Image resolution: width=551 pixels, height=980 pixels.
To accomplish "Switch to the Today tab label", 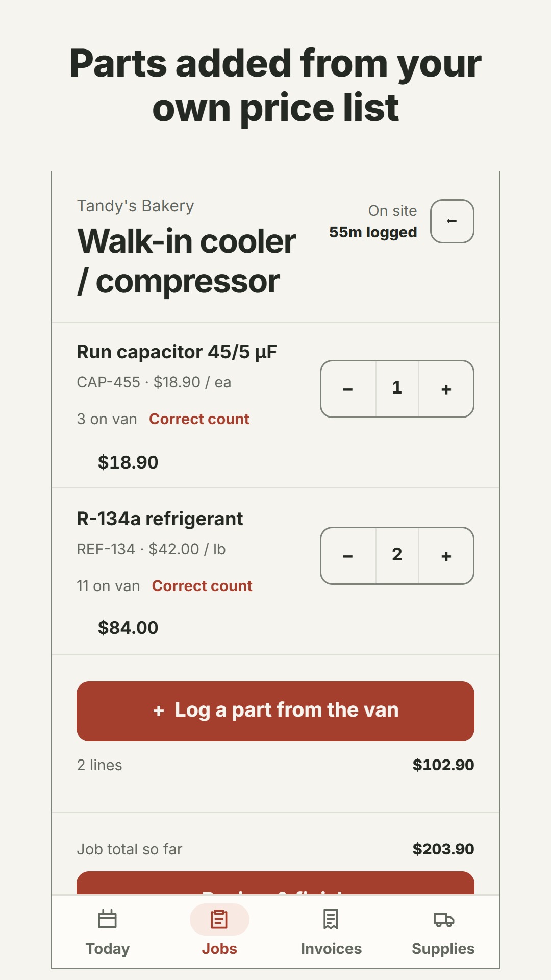I will click(108, 949).
